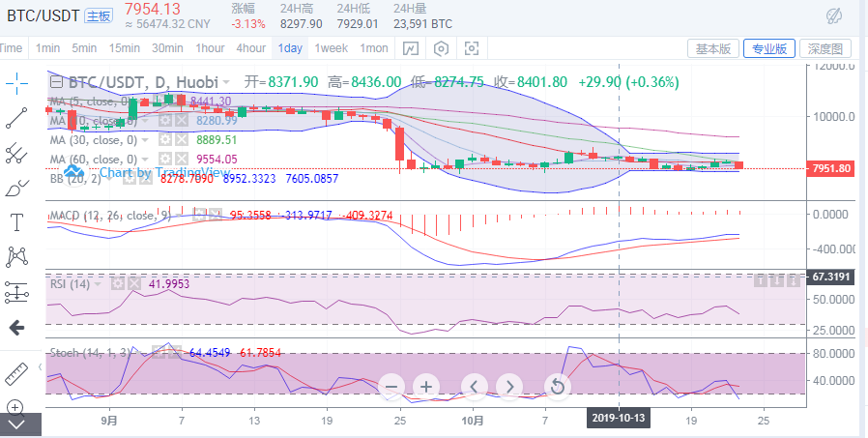Select the crosshair cursor tool
Image resolution: width=868 pixels, height=438 pixels.
pos(16,83)
